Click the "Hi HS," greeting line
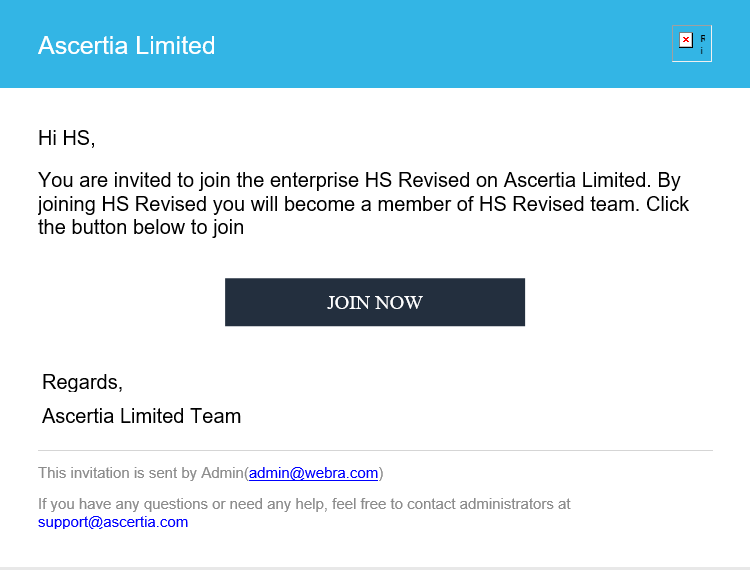 (66, 138)
